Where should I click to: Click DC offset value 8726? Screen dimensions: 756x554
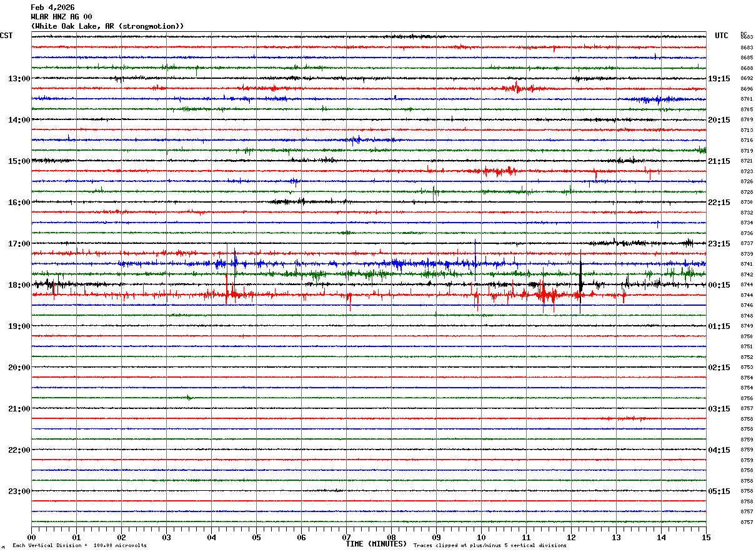(x=747, y=182)
